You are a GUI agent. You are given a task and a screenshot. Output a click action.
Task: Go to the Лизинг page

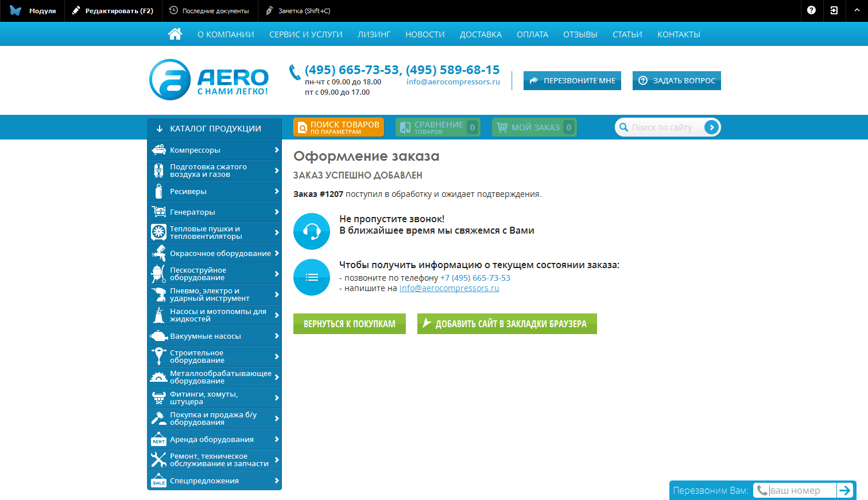click(x=374, y=34)
